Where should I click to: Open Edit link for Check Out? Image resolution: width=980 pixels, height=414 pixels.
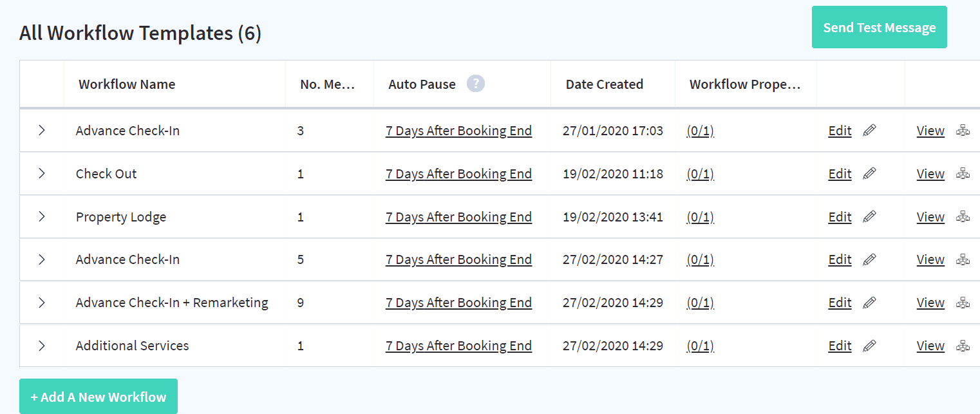tap(840, 174)
